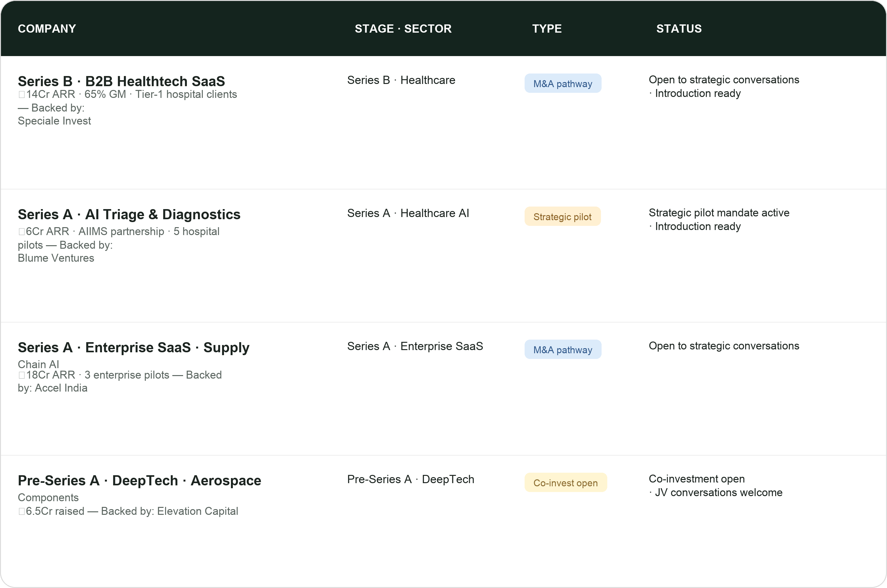Click 'Introduction ready' in AI Triage row

698,227
